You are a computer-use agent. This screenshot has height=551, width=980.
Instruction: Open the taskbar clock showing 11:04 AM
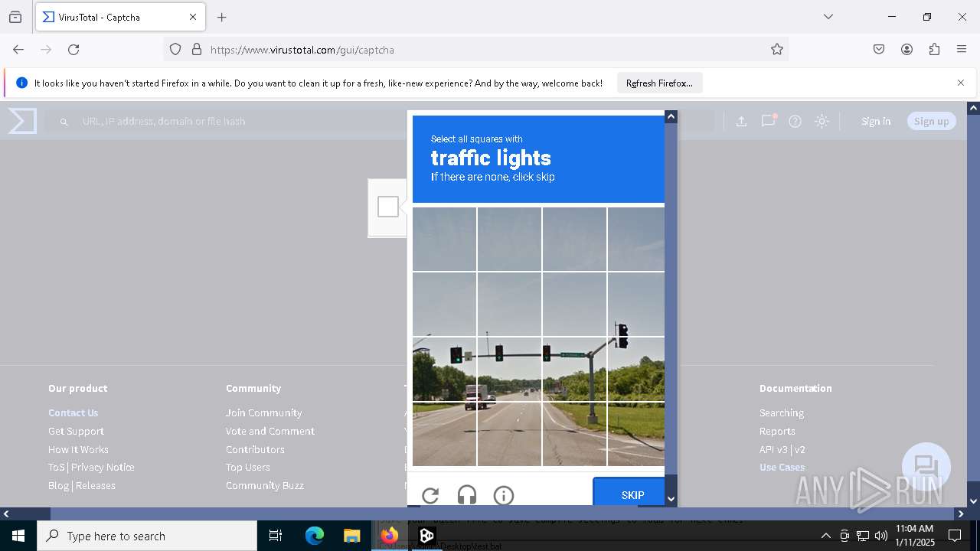tap(915, 536)
